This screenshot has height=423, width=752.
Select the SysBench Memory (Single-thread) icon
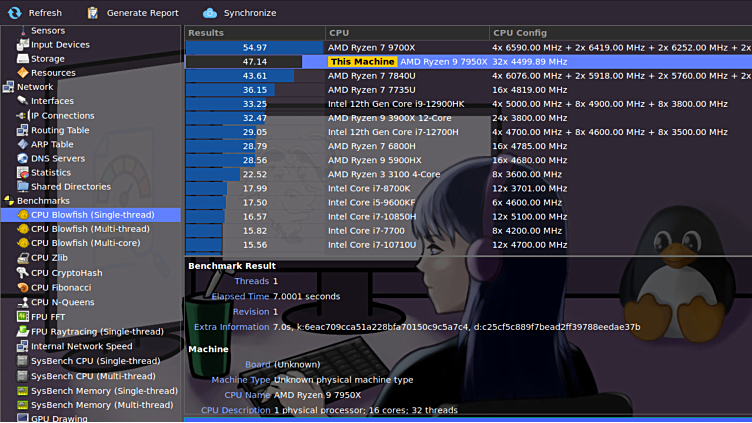pyautogui.click(x=22, y=390)
